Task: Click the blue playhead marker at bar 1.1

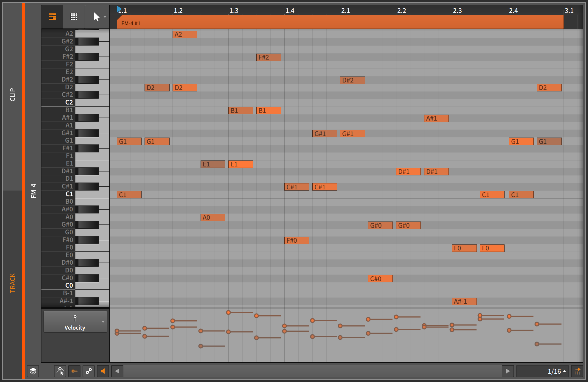Action: [x=119, y=9]
